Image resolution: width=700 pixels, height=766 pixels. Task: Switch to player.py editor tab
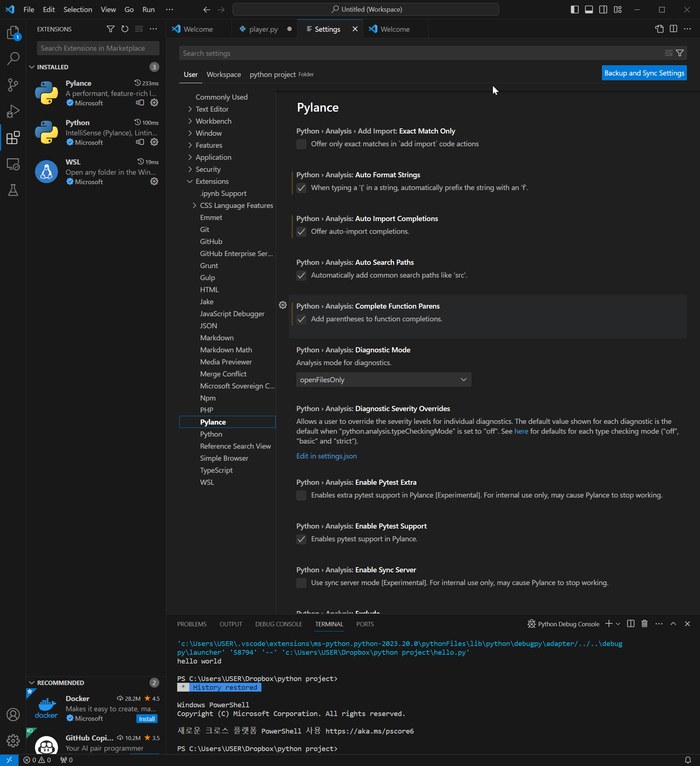coord(263,29)
